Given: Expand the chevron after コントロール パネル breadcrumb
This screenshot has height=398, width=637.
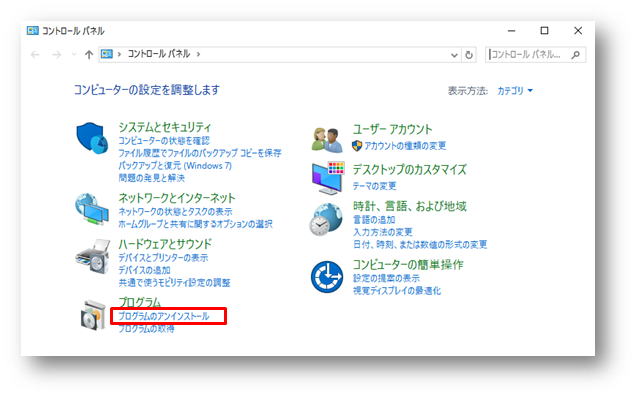Looking at the screenshot, I should click(198, 54).
